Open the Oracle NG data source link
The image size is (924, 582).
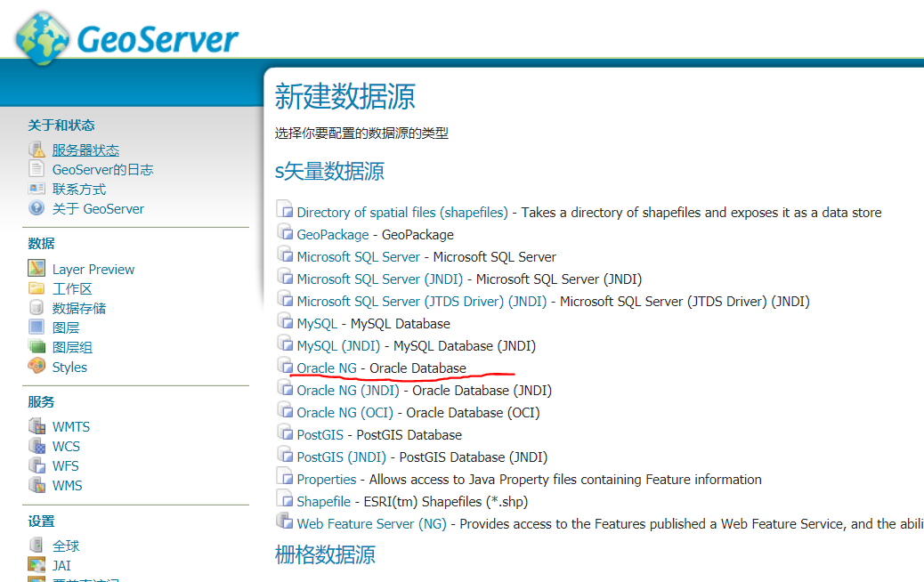tap(326, 368)
